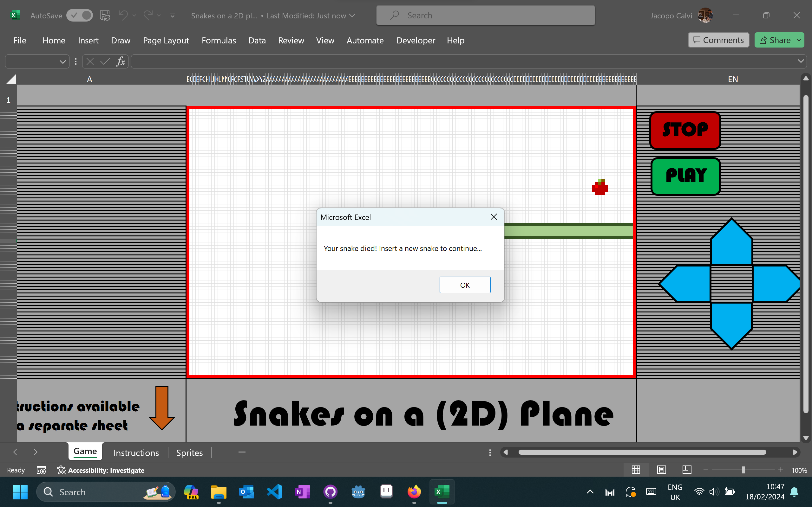
Task: Expand the formula bar chevron
Action: coord(801,61)
